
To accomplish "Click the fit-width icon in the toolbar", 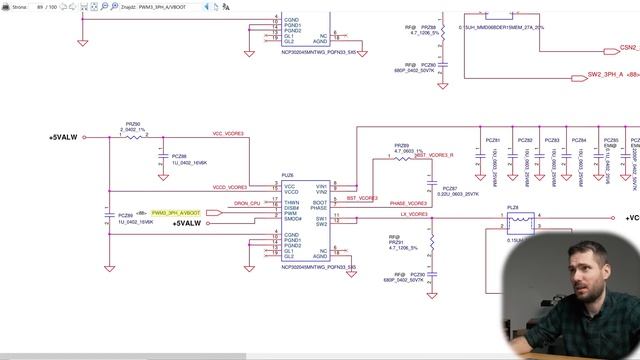I will pyautogui.click(x=84, y=7).
